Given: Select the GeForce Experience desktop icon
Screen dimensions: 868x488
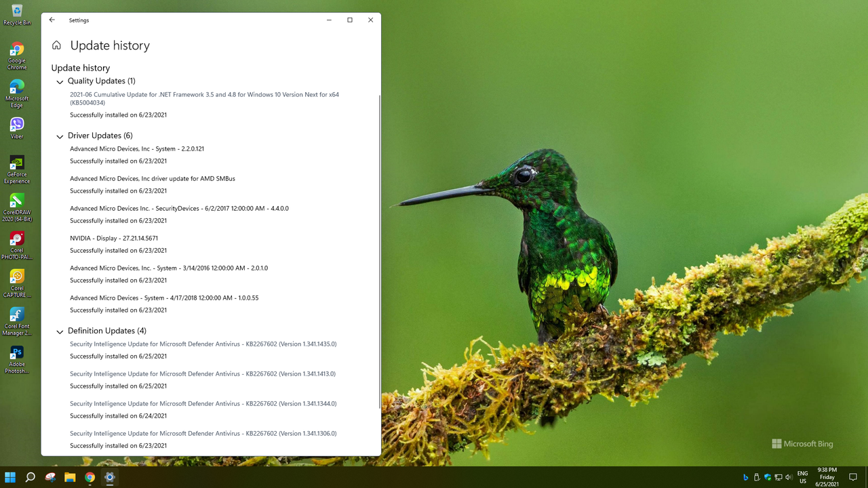Looking at the screenshot, I should coord(17,170).
